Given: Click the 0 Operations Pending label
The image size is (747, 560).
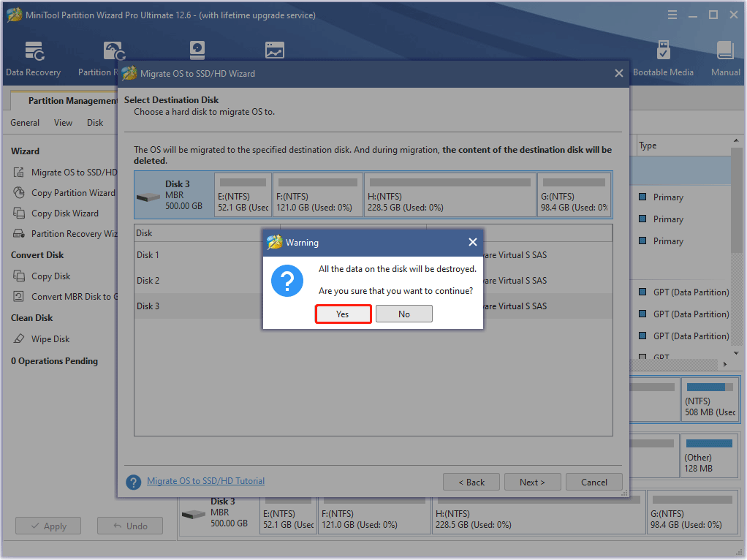Looking at the screenshot, I should [x=54, y=360].
